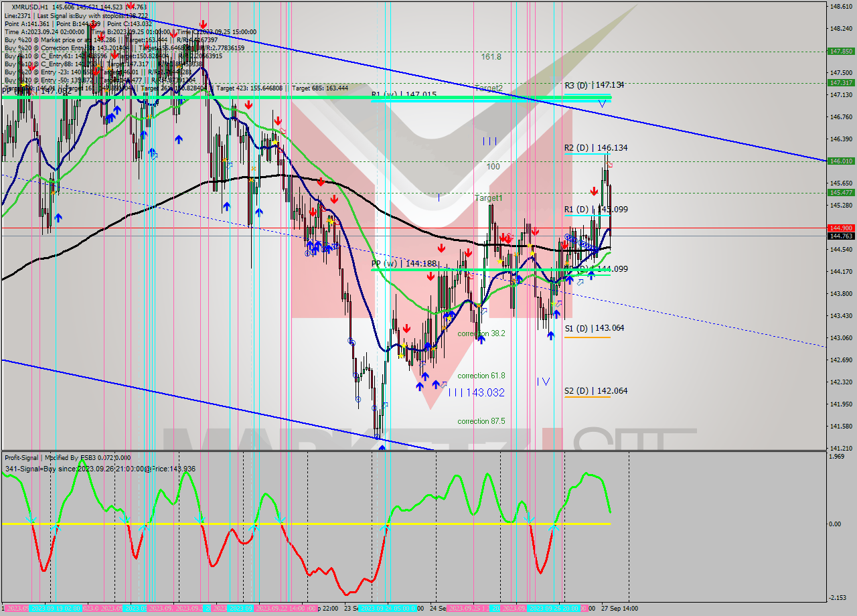Select the III 143.032 wave price label
The image size is (857, 616).
[476, 392]
